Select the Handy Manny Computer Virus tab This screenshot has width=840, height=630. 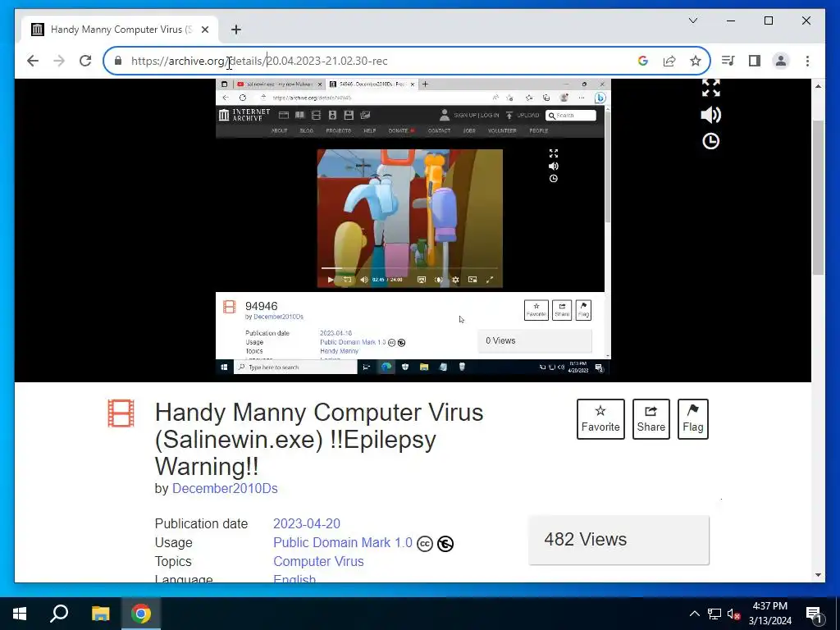120,30
